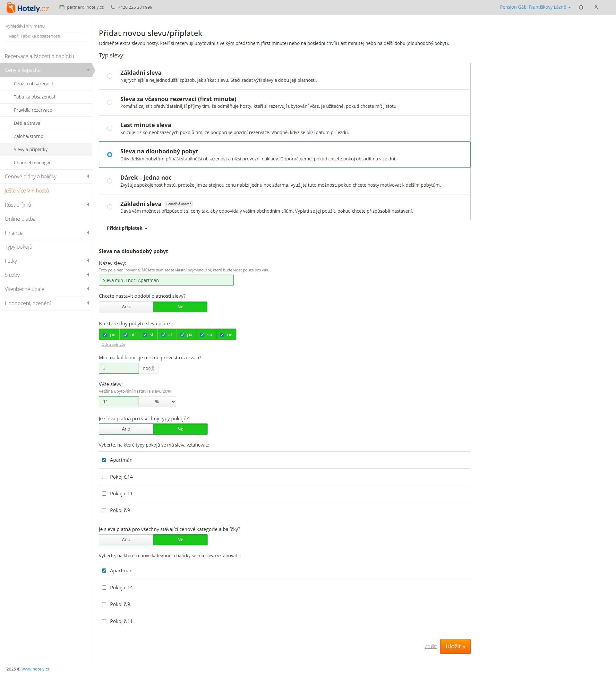
Task: Open Tabulka obsazenosti menu item
Action: pos(35,97)
